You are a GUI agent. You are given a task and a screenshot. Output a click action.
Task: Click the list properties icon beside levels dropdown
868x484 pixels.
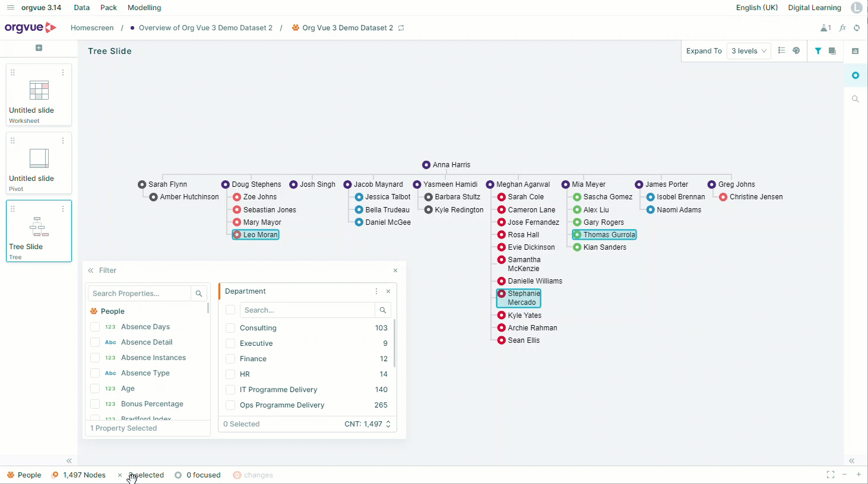click(781, 51)
